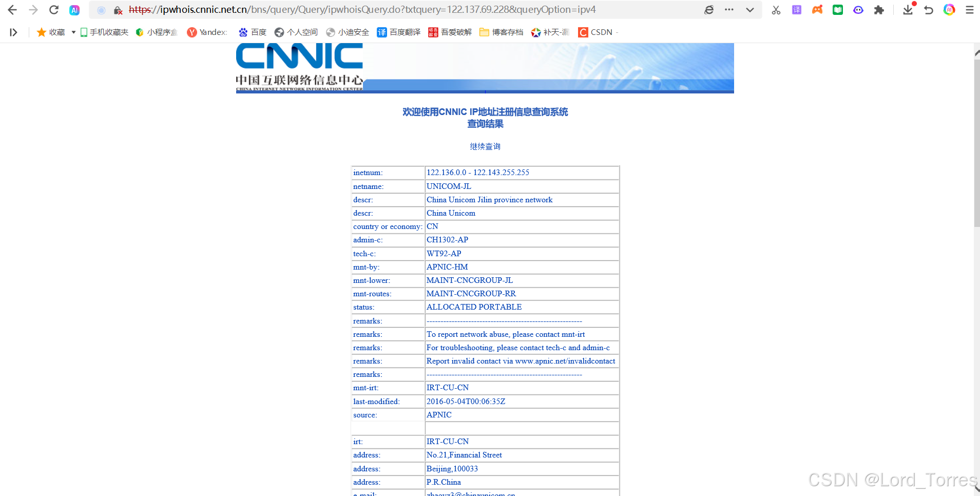Screen dimensions: 980x496
Task: Click the CNNIC logo banner
Action: pyautogui.click(x=485, y=68)
